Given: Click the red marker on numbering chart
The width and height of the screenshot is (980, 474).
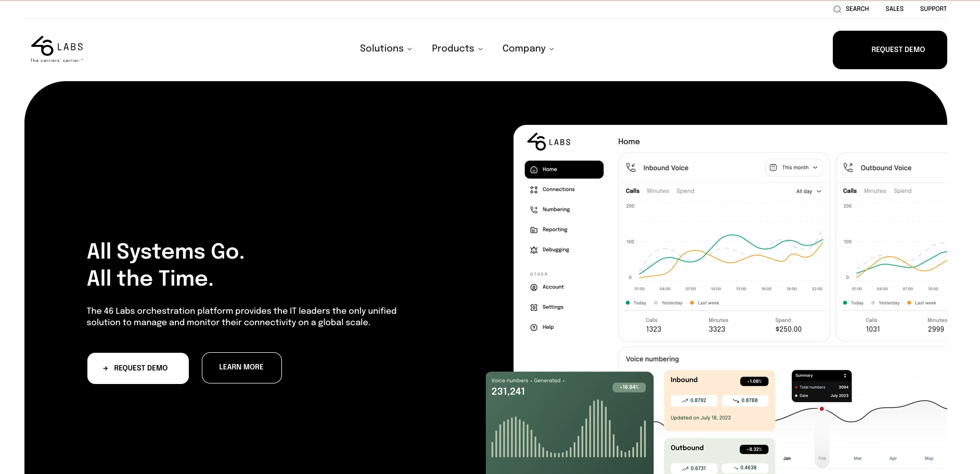Looking at the screenshot, I should click(822, 409).
